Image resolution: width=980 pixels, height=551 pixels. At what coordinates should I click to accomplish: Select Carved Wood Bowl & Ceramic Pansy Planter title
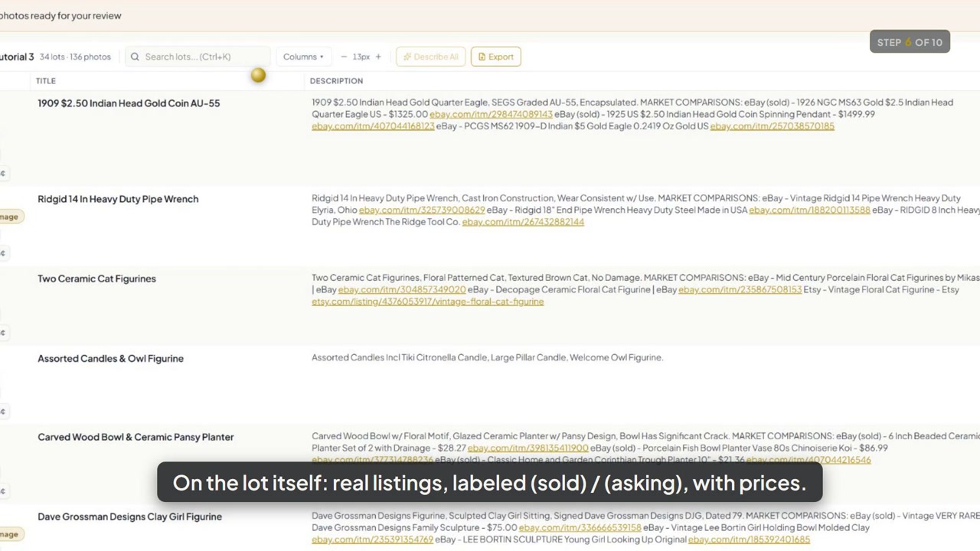(x=136, y=437)
